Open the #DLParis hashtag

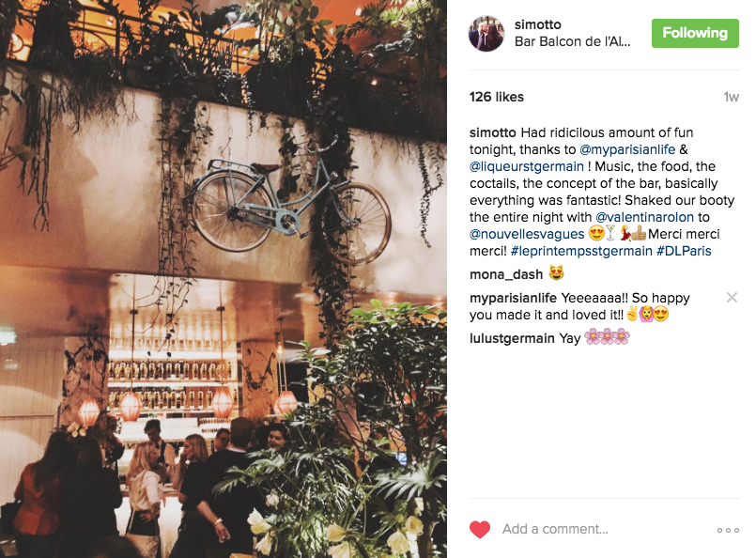tap(684, 251)
